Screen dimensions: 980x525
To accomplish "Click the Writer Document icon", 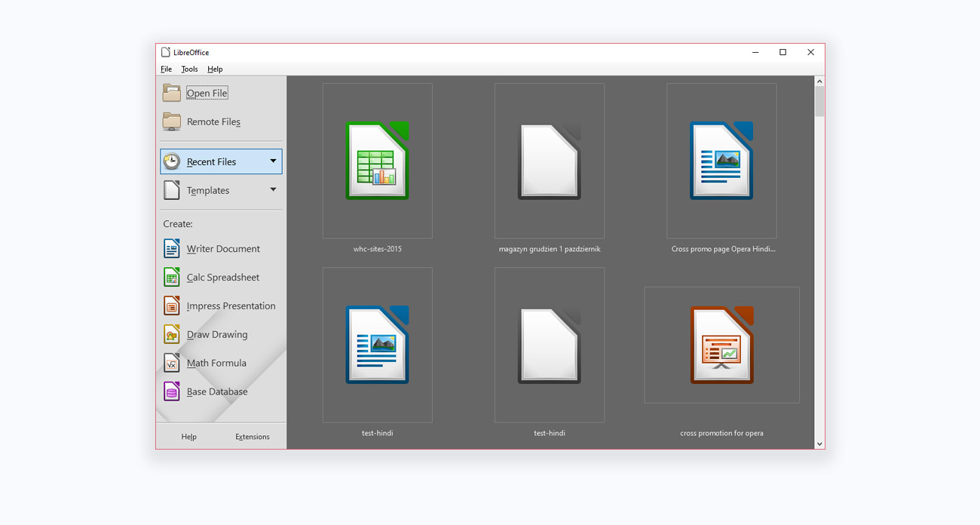I will click(x=172, y=248).
